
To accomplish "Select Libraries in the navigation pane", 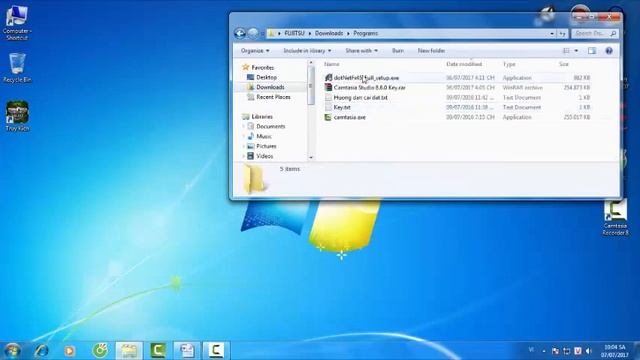I will pyautogui.click(x=262, y=116).
